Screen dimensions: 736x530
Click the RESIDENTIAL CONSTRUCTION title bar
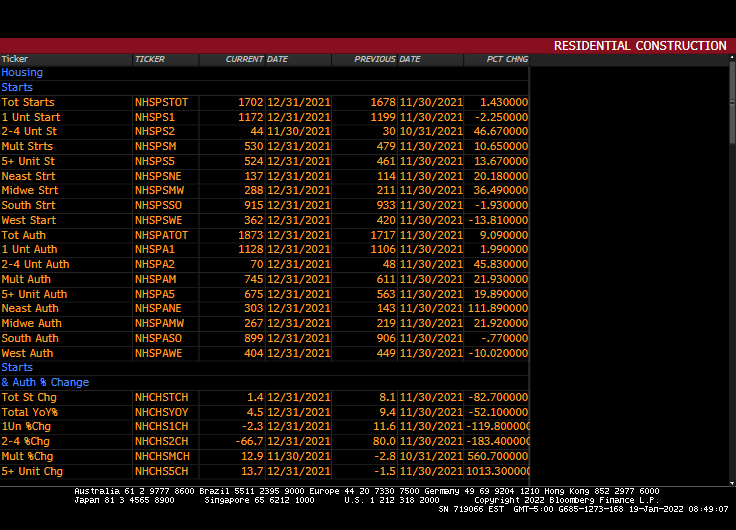(640, 46)
